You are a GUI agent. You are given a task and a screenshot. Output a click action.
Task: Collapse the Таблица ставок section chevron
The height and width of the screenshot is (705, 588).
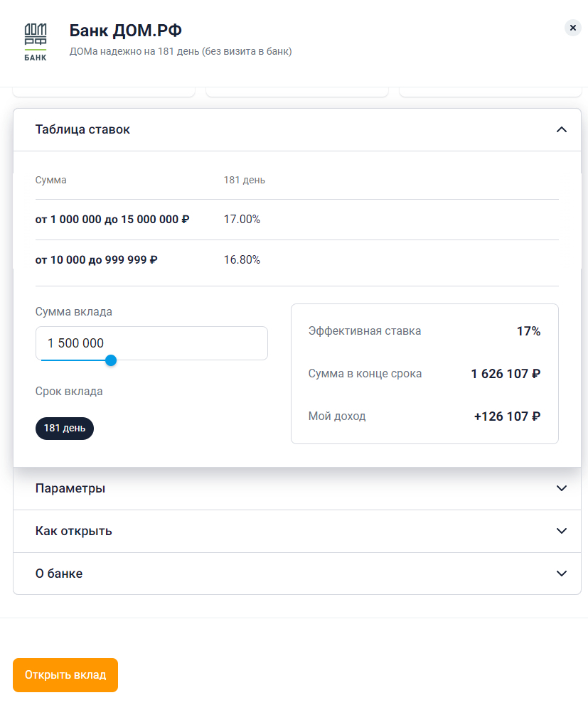coord(561,129)
